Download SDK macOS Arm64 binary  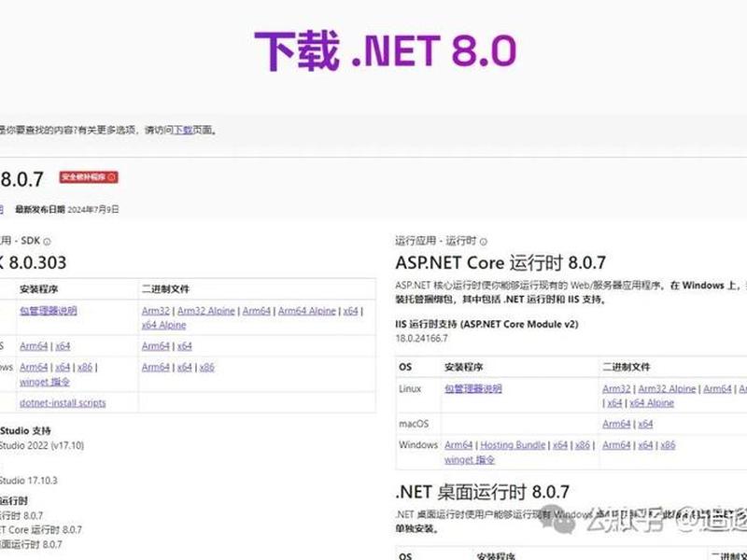[x=156, y=346]
